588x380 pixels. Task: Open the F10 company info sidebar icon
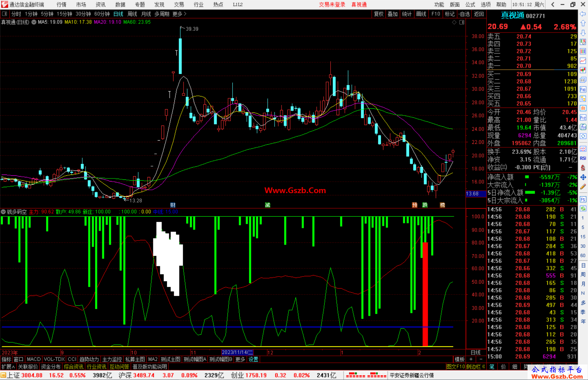[x=583, y=89]
